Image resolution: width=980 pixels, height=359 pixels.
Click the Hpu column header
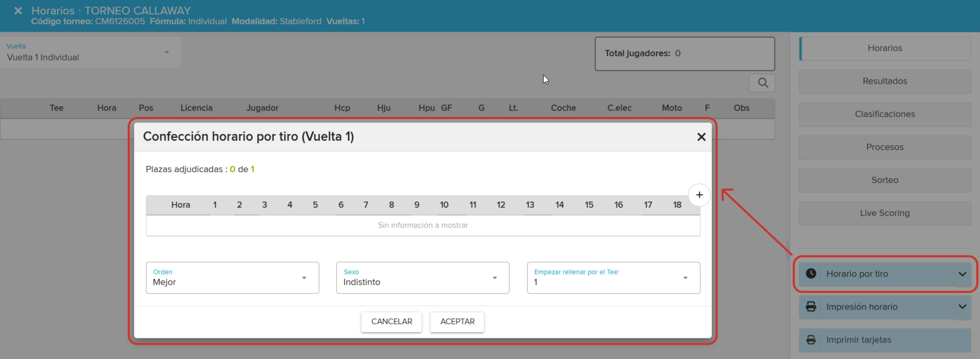426,108
